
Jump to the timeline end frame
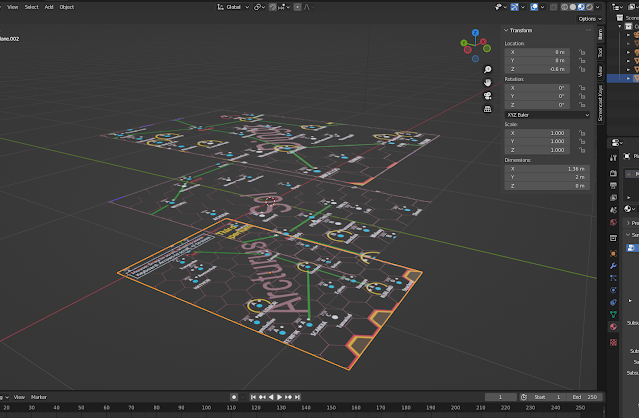[x=297, y=397]
